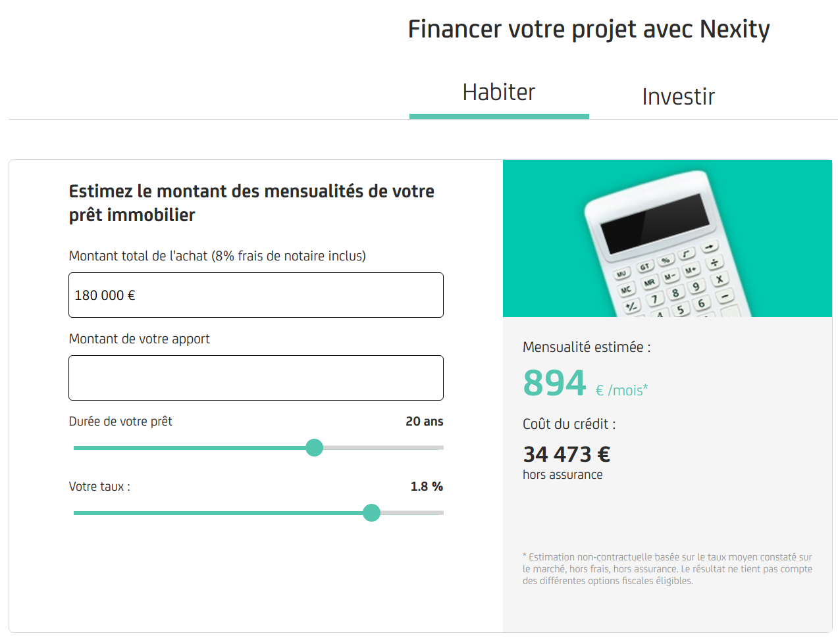The width and height of the screenshot is (838, 644).
Task: Click the calculator image display screen
Action: point(654,223)
